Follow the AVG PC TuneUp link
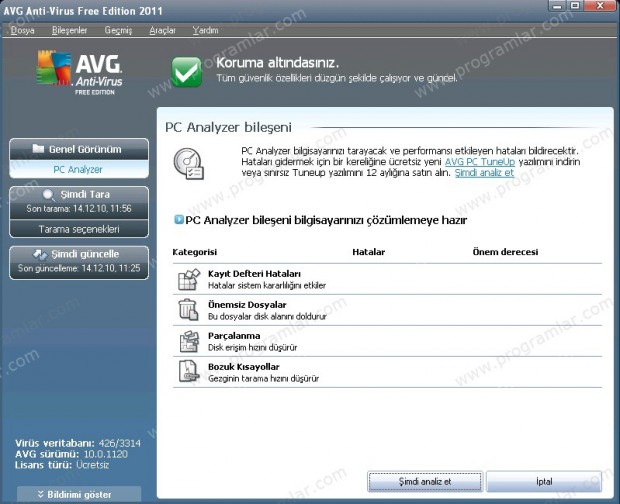The image size is (620, 504). 480,162
